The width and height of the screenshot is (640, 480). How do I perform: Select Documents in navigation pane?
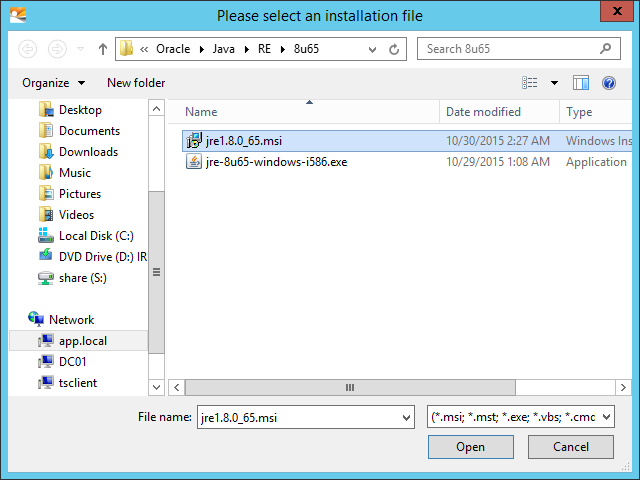click(x=89, y=131)
